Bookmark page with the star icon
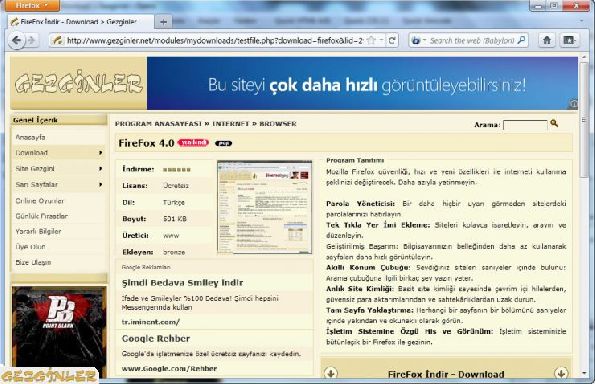Viewport: 595px width, 384px height. pos(371,40)
